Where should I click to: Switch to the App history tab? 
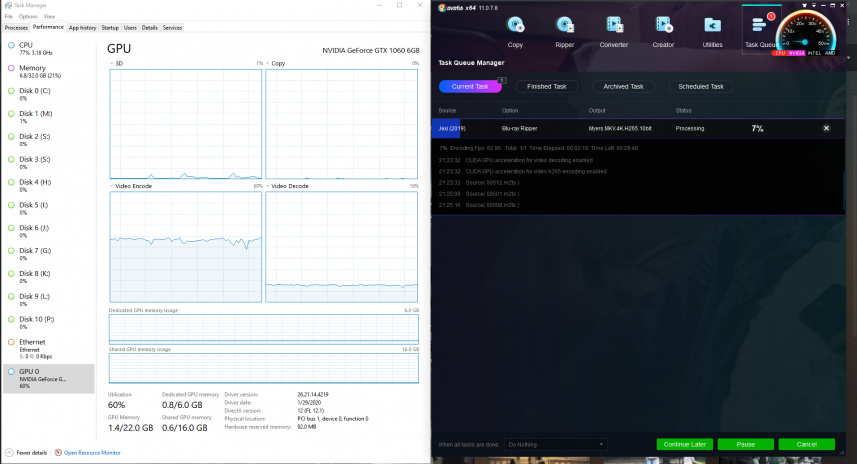(x=83, y=28)
